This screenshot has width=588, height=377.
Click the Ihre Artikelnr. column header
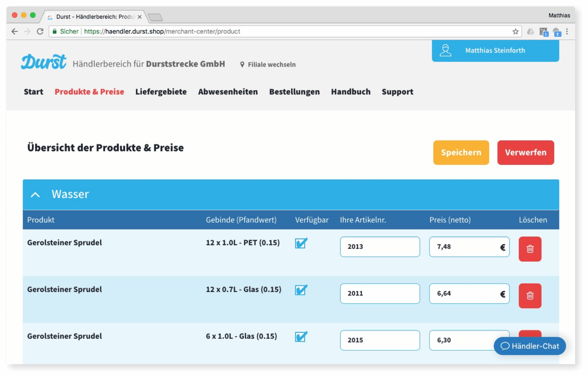click(x=363, y=220)
